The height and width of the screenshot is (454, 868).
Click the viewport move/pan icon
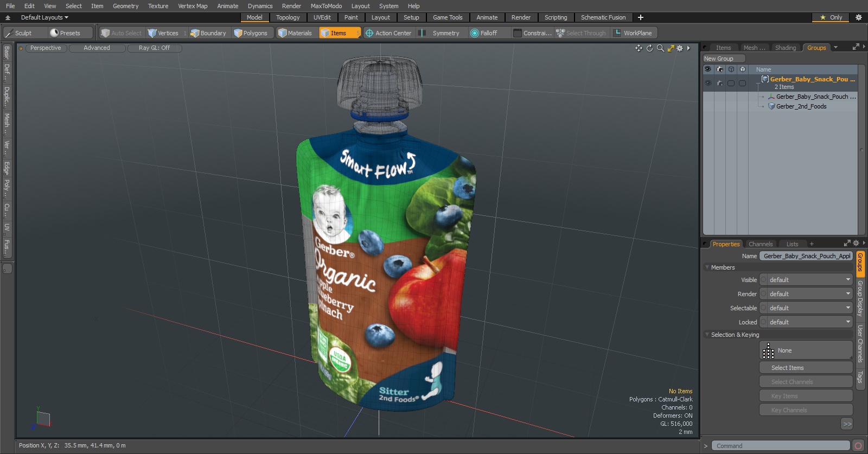tap(639, 48)
